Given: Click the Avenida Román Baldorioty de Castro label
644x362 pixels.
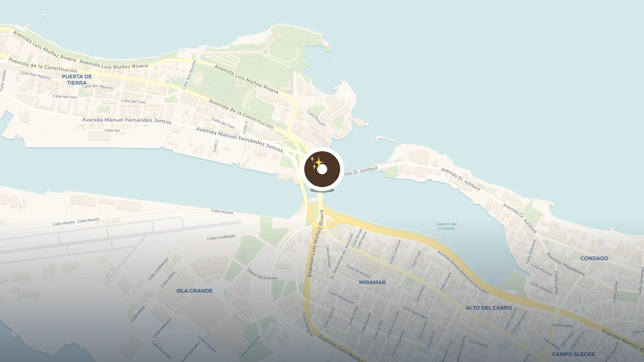Looking at the screenshot, I should point(463,272).
